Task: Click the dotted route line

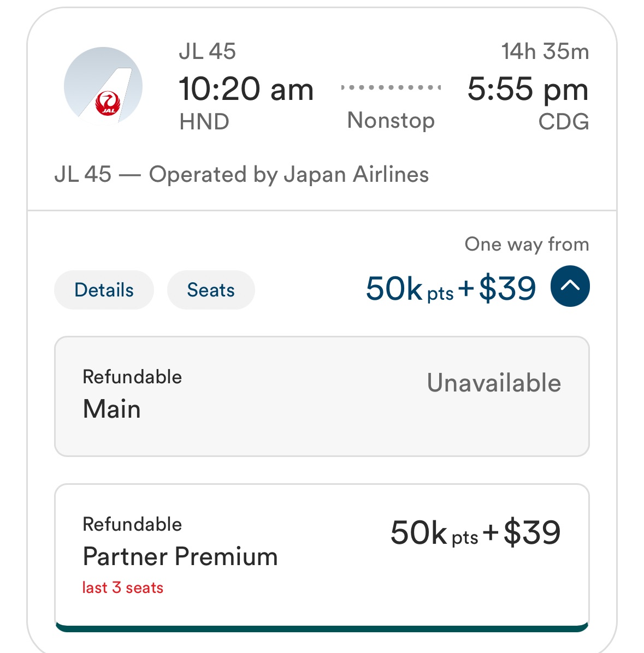Action: 391,87
